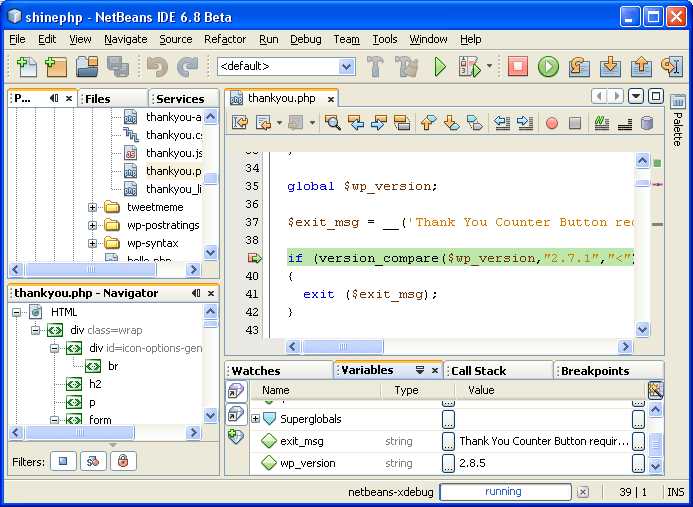Click Find Next Occurrence in editor toolbar
Image resolution: width=693 pixels, height=507 pixels.
(379, 122)
